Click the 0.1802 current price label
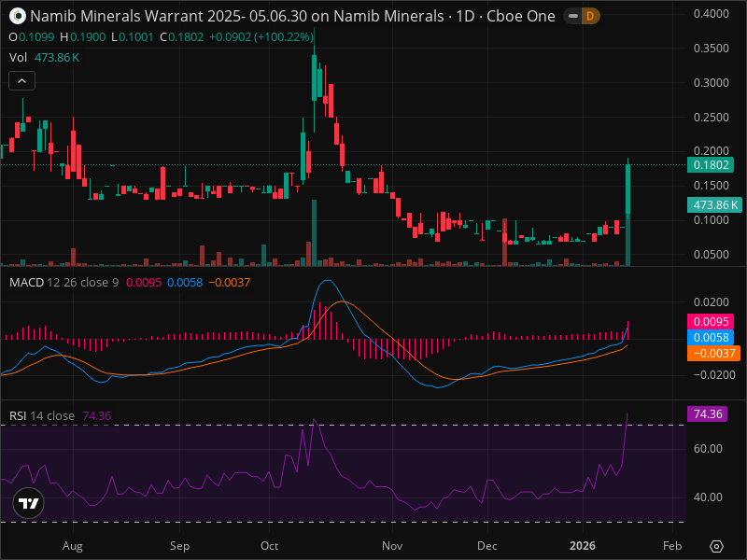Viewport: 747px width, 560px height. point(711,165)
